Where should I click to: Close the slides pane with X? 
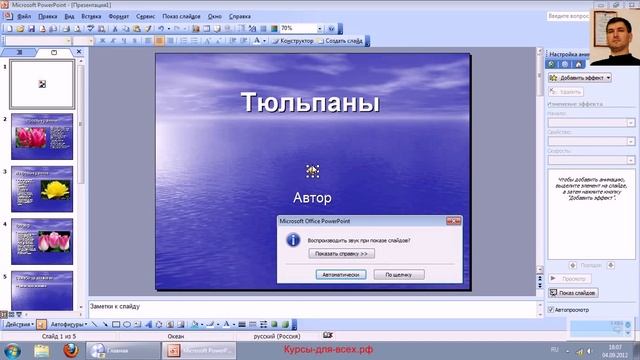click(79, 52)
